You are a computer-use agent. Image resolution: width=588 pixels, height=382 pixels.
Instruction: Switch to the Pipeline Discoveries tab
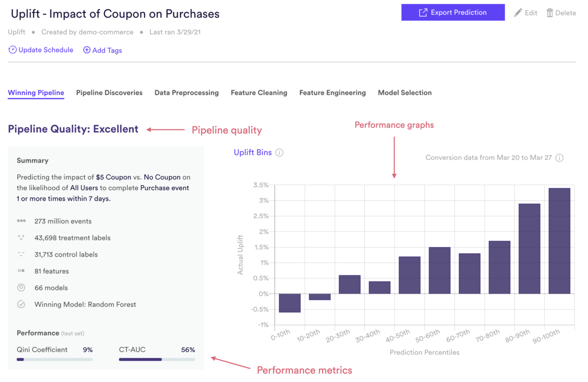109,93
